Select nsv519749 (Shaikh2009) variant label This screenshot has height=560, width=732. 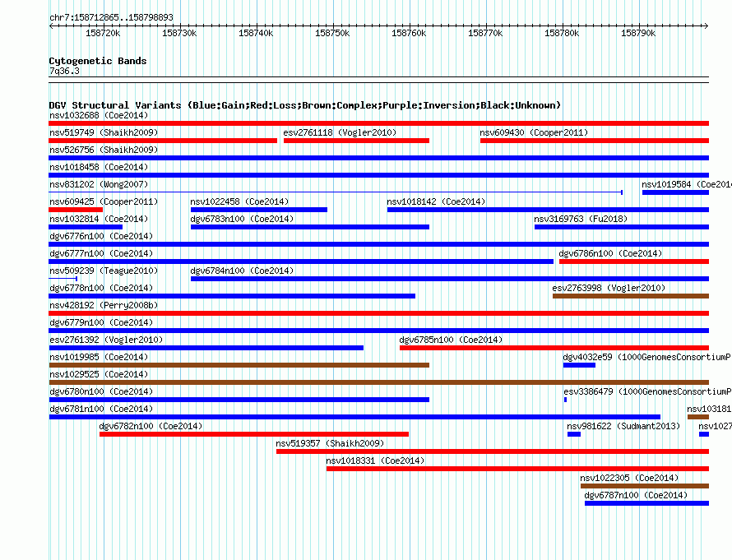(104, 132)
